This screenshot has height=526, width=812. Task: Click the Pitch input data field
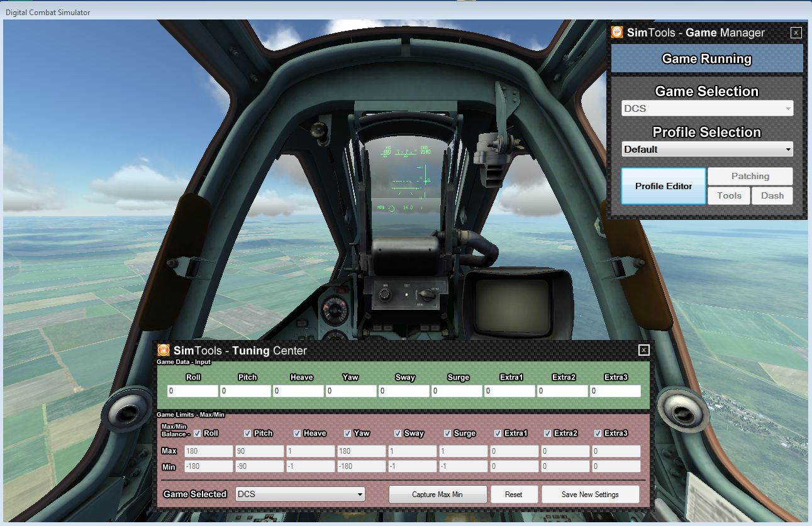point(245,391)
